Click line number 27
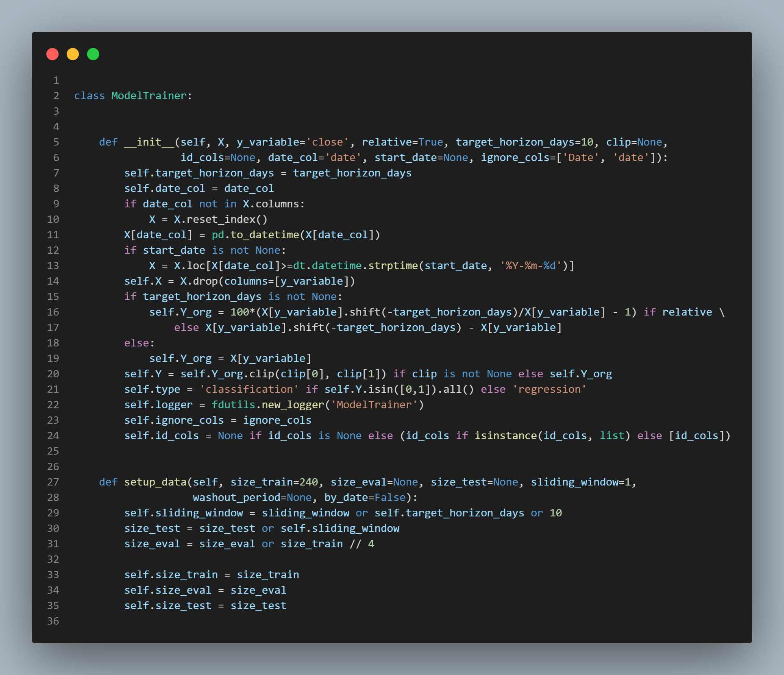This screenshot has width=784, height=675. 53,482
